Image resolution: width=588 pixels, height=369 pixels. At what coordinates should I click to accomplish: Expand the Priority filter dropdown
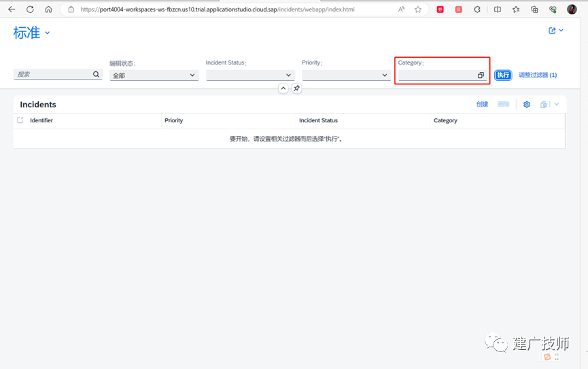pyautogui.click(x=384, y=75)
